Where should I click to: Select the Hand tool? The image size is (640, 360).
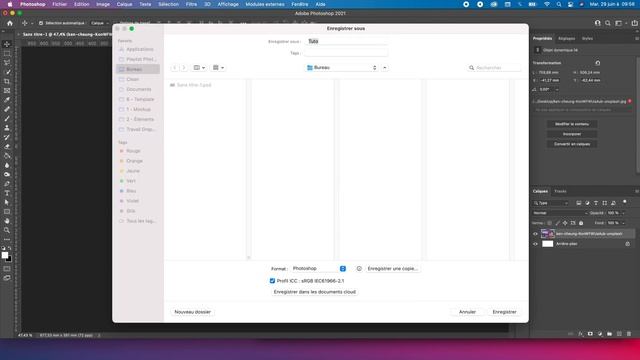click(7, 221)
